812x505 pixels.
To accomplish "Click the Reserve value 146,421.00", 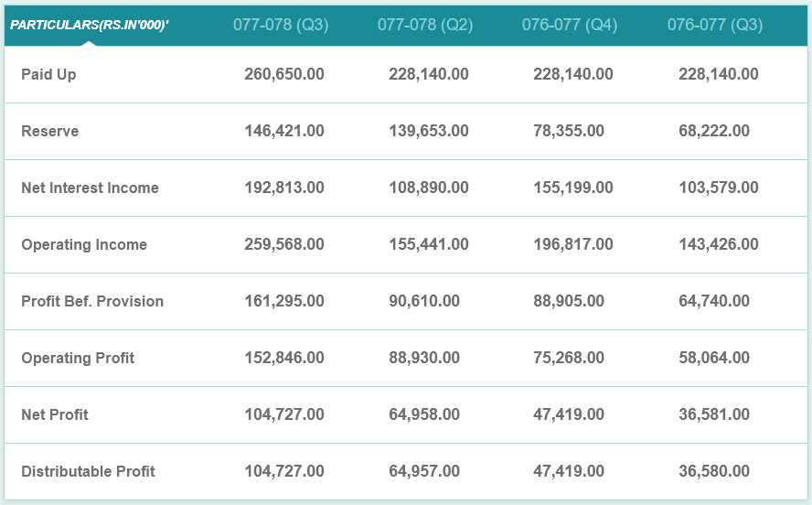I will pyautogui.click(x=284, y=131).
